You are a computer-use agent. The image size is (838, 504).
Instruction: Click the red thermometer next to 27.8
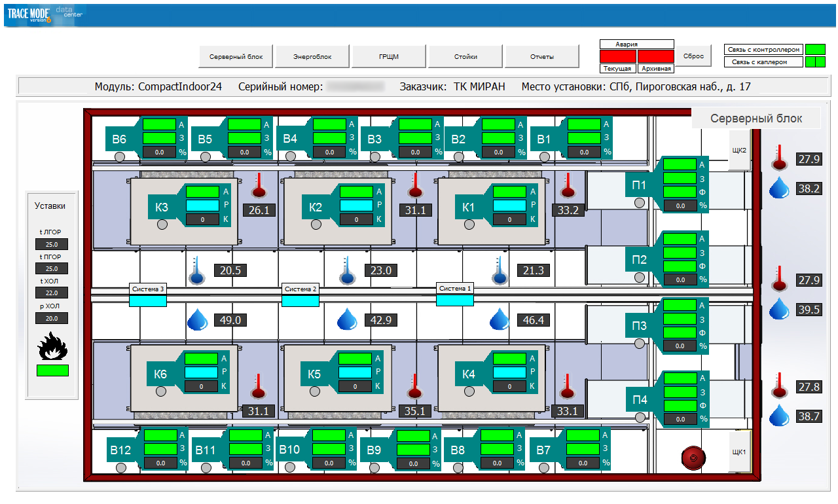778,386
